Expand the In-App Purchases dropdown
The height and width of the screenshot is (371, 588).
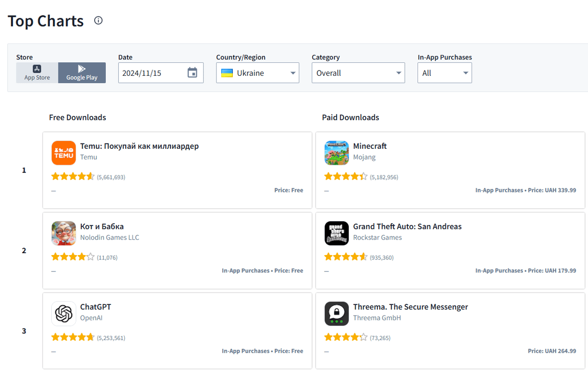point(445,73)
